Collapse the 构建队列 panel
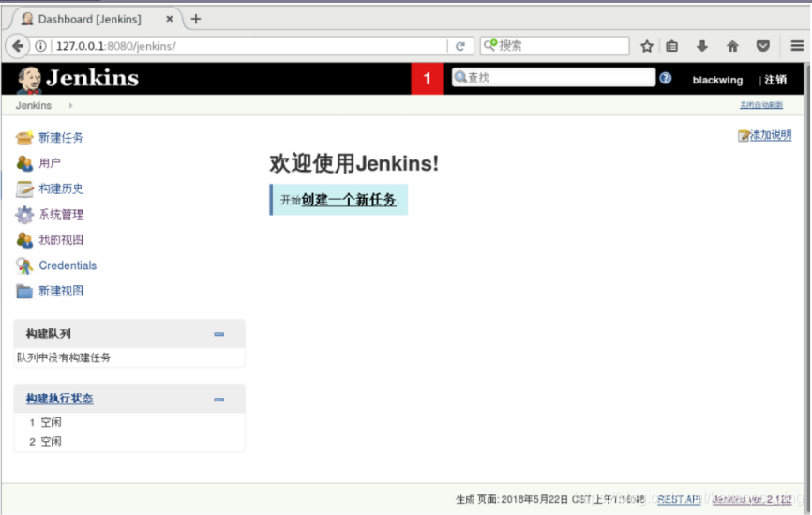 (218, 334)
